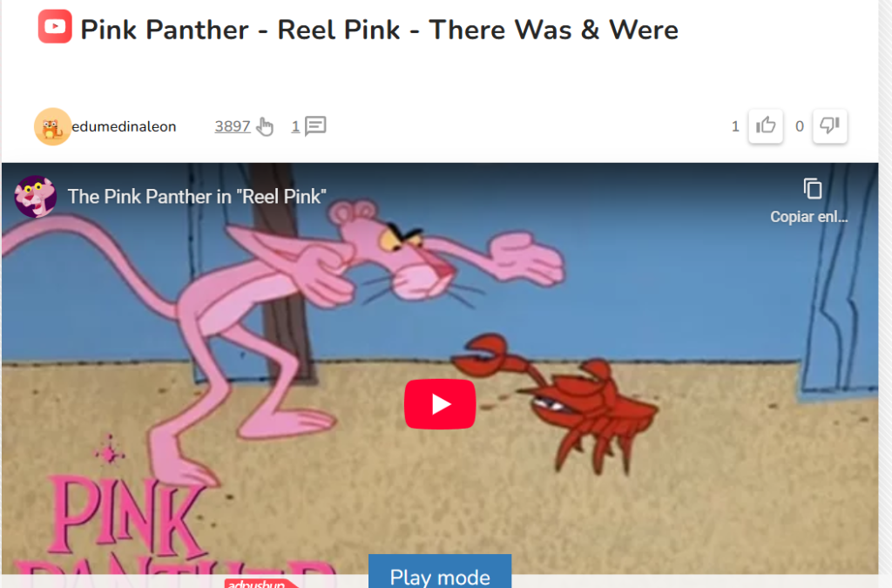
Task: Click the red adpushup badge
Action: click(x=260, y=584)
